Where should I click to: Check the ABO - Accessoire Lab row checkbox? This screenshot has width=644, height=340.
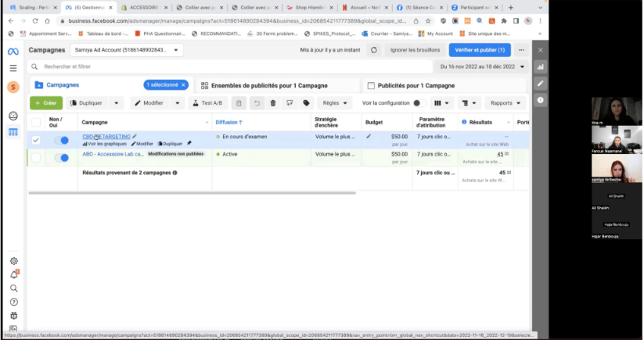coord(36,157)
